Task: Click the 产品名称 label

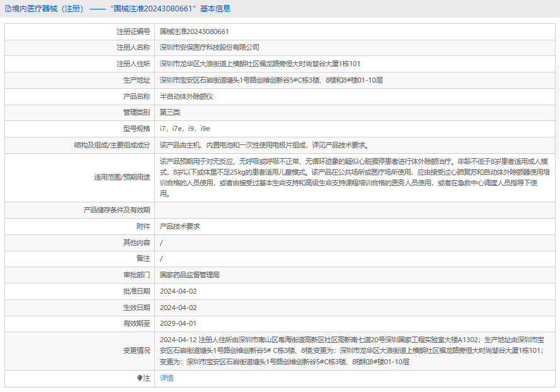Action: click(137, 96)
